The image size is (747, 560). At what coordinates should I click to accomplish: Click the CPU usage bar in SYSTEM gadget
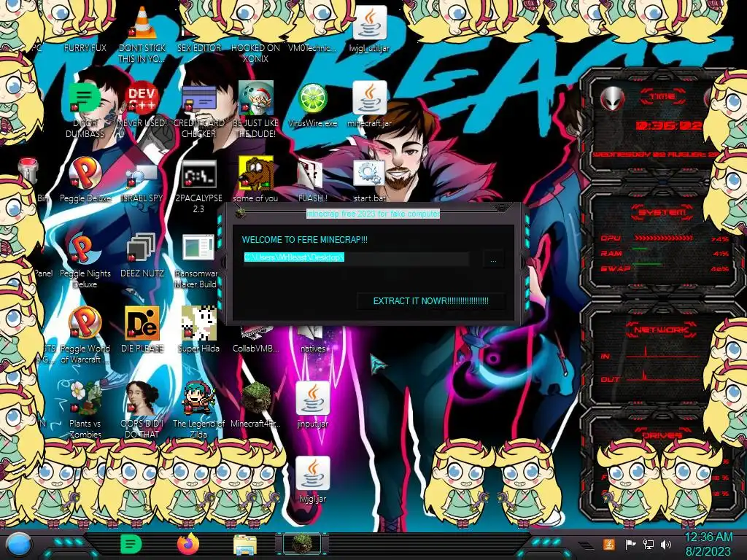pos(664,238)
